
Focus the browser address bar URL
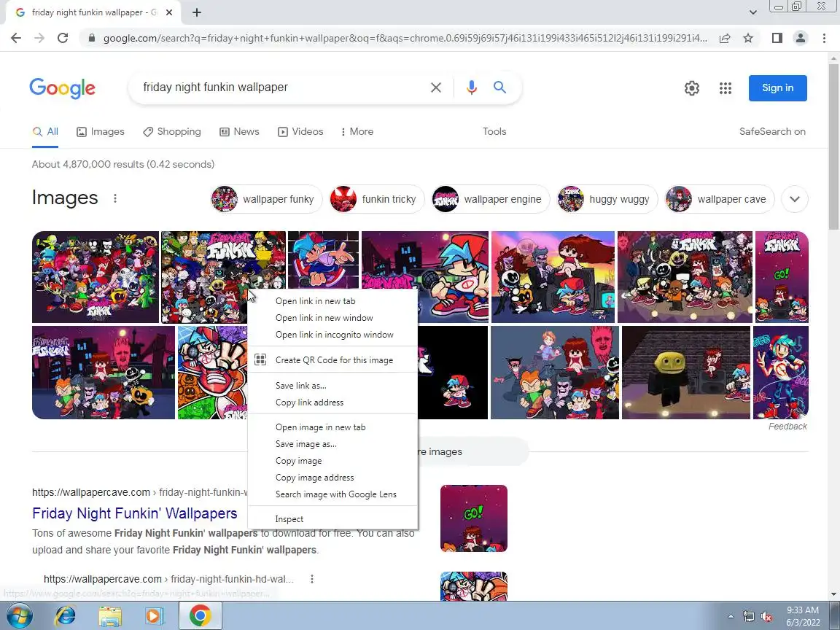pos(405,38)
